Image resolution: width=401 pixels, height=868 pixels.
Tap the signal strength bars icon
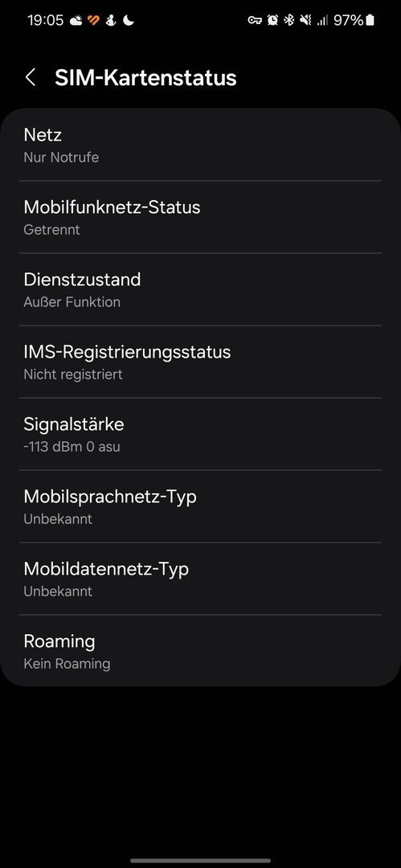coord(321,20)
